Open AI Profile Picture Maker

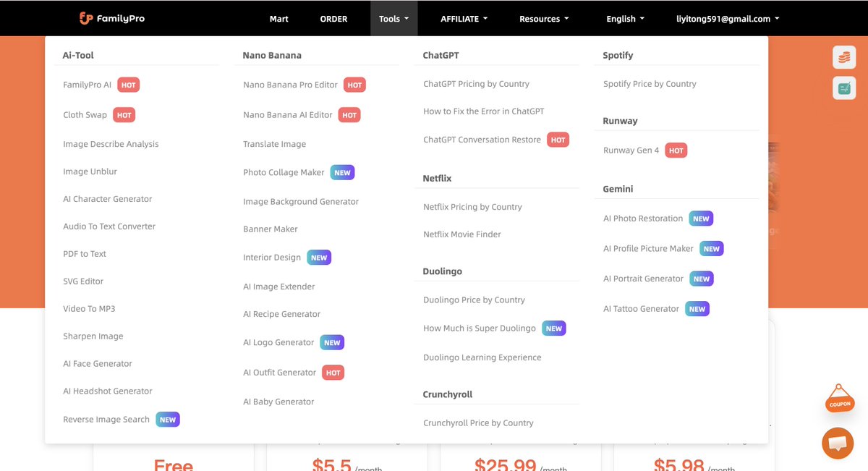pyautogui.click(x=648, y=249)
